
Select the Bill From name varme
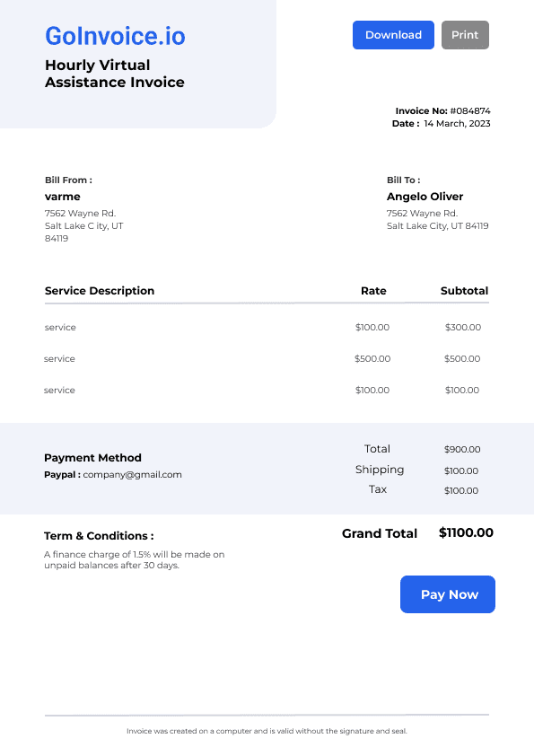[63, 197]
